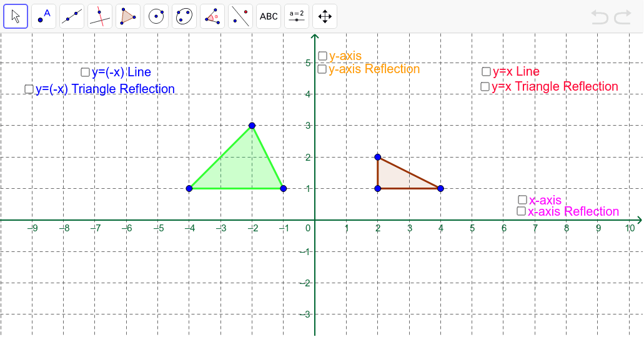Select the Move arrow tool
The height and width of the screenshot is (337, 644).
pos(16,16)
